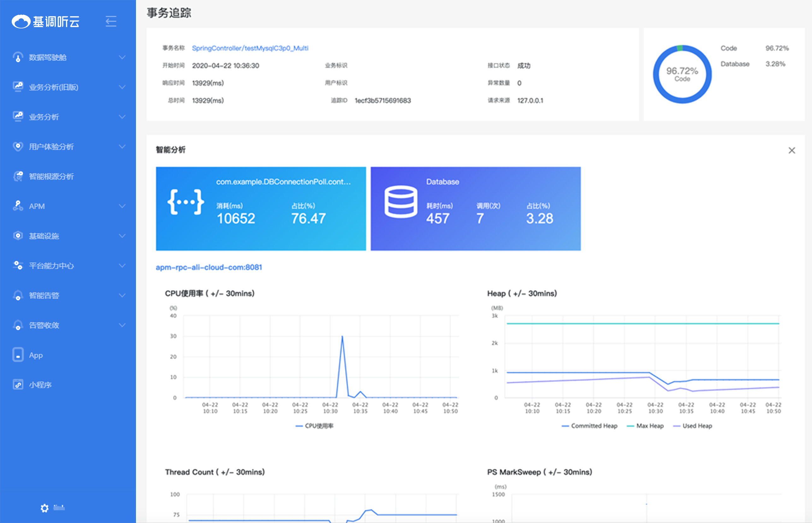Open settings via the gear icon
The width and height of the screenshot is (812, 523).
point(44,508)
